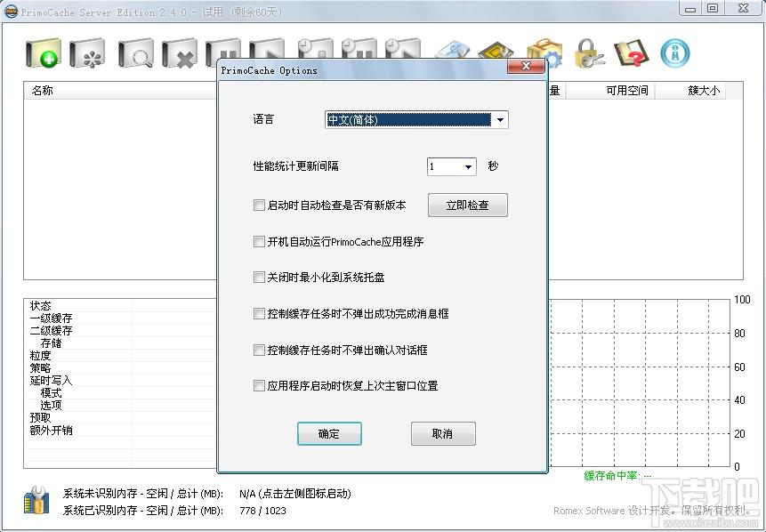The height and width of the screenshot is (532, 766).
Task: Click the timed stop clock toolbar icon
Action: [x=315, y=49]
